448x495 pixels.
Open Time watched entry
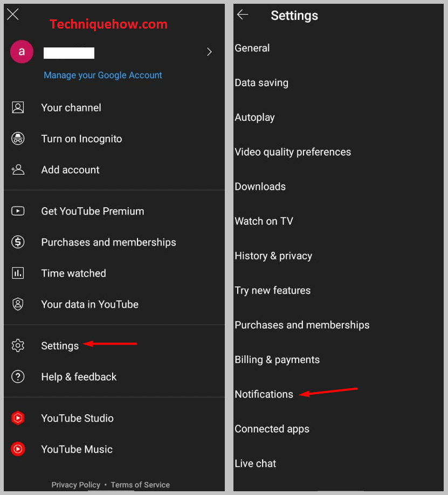point(73,273)
